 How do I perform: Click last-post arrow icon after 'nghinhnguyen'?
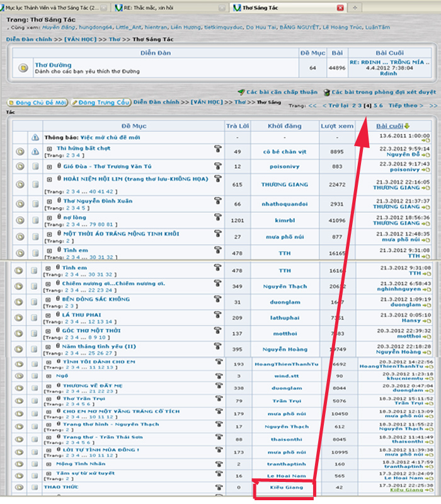click(x=427, y=290)
